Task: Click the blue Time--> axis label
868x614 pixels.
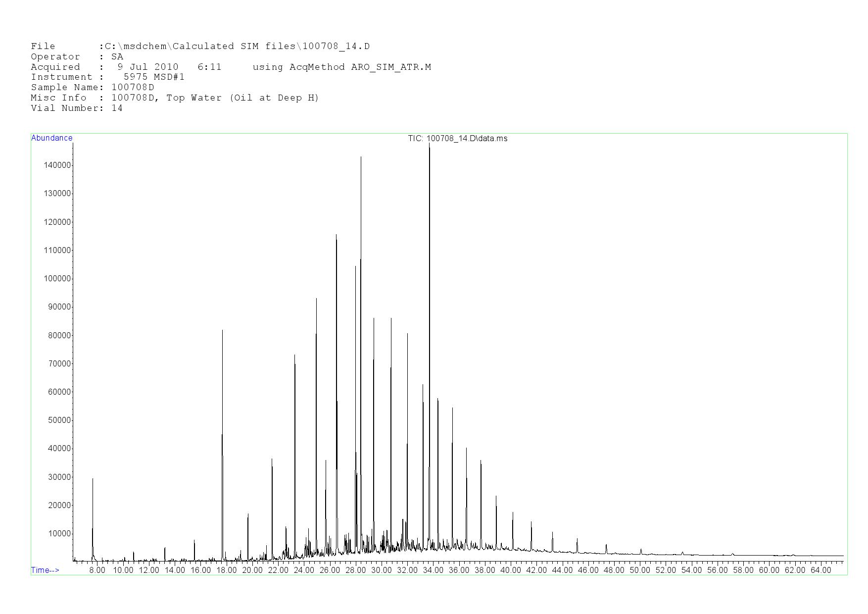Action: click(45, 570)
